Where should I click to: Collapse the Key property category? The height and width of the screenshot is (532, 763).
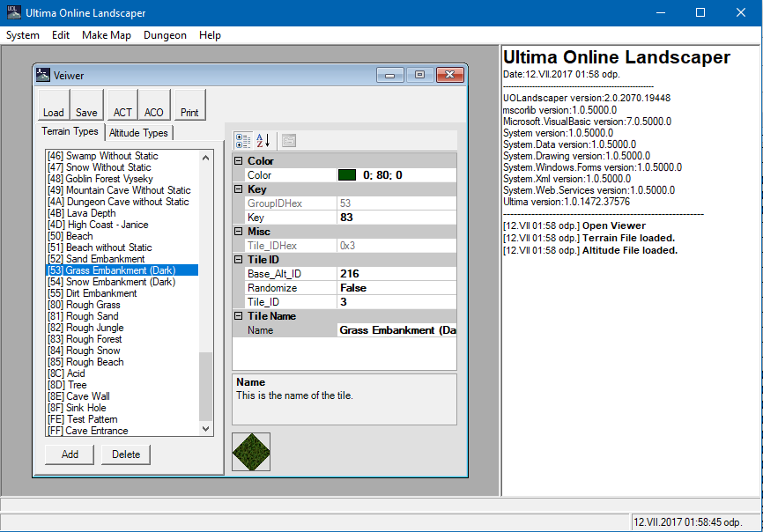pyautogui.click(x=239, y=189)
